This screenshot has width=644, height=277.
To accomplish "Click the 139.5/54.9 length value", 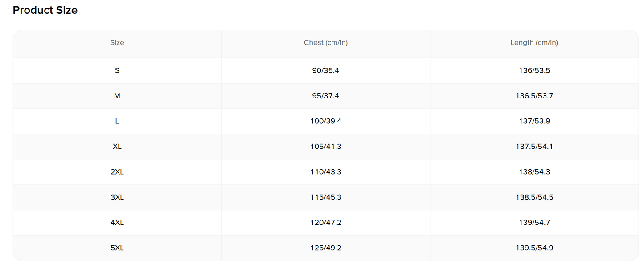I will (534, 248).
